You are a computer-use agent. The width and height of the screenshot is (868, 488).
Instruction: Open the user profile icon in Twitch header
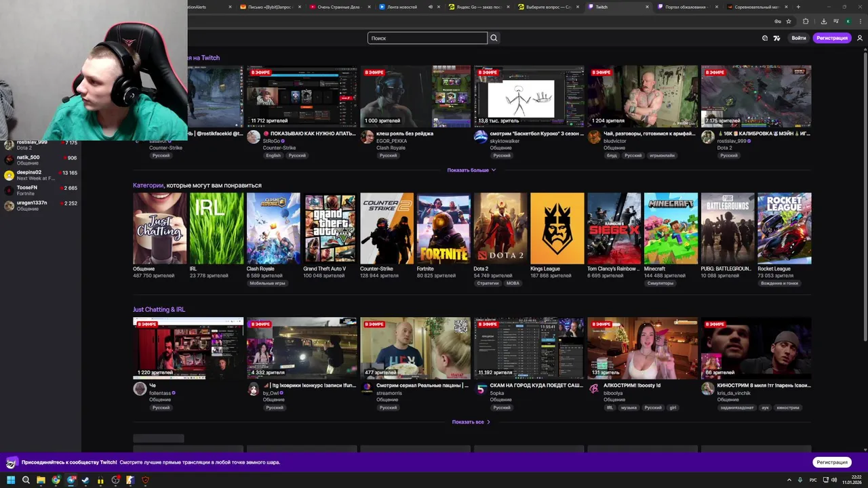pos(860,38)
